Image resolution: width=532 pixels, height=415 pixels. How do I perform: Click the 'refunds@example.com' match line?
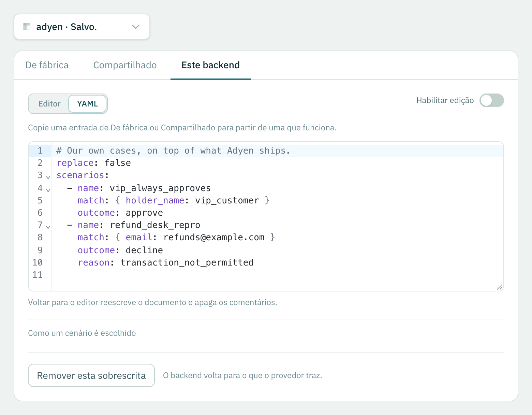[176, 238]
